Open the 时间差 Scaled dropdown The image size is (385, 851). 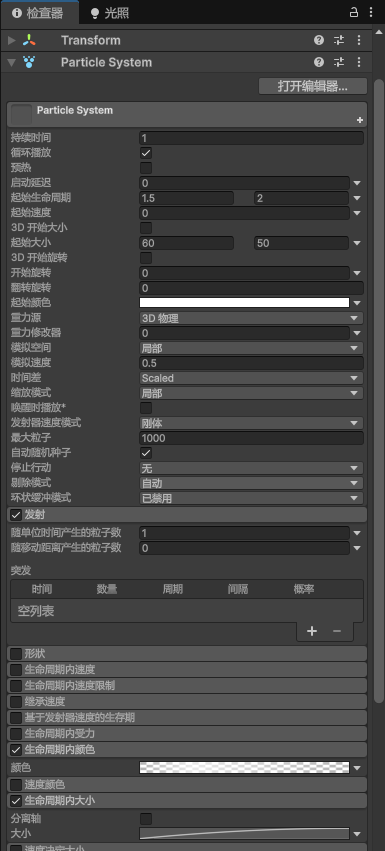[x=251, y=378]
